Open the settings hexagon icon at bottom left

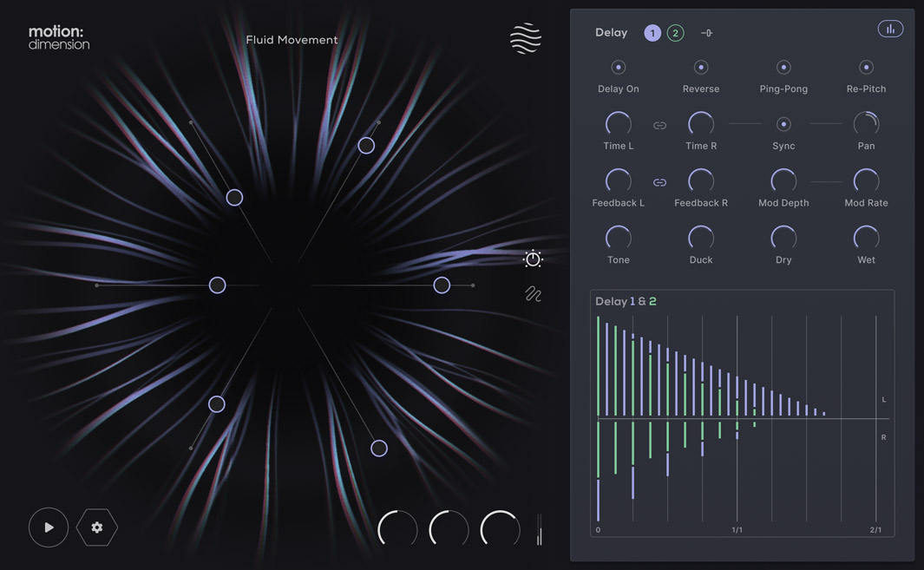point(97,527)
